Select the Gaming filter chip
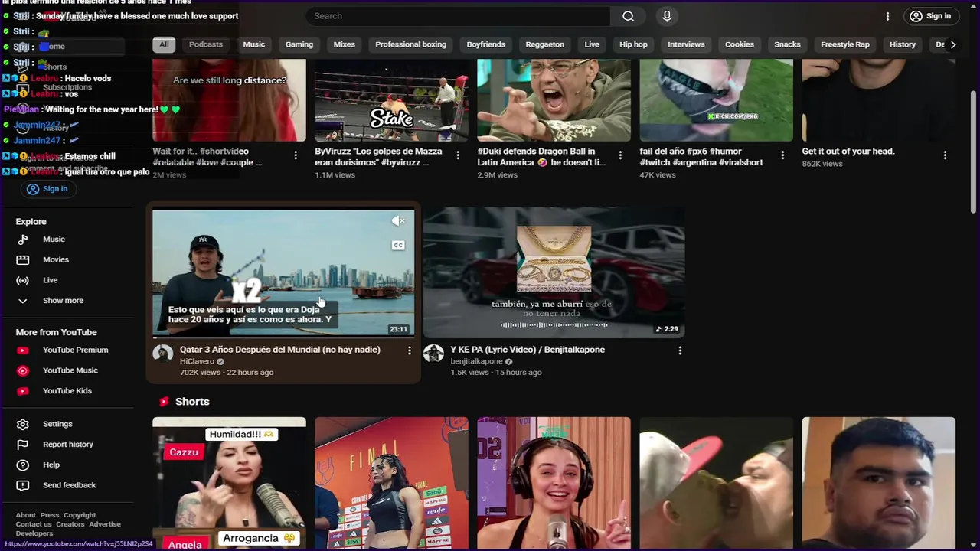This screenshot has width=980, height=551. click(299, 44)
